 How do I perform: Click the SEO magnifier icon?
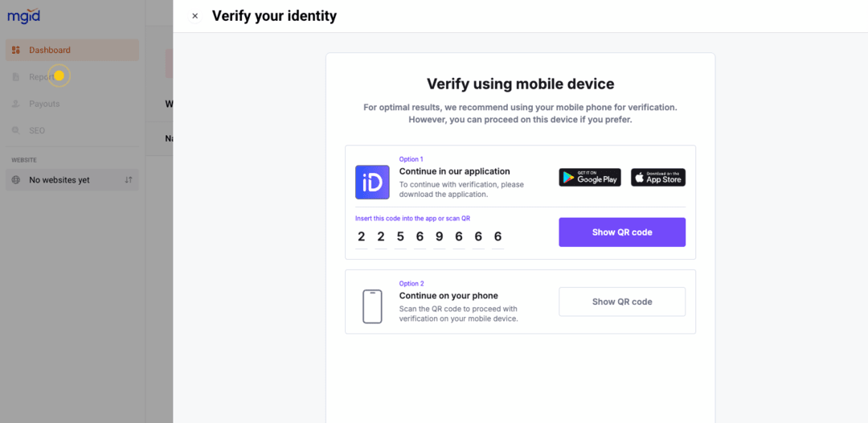point(16,130)
